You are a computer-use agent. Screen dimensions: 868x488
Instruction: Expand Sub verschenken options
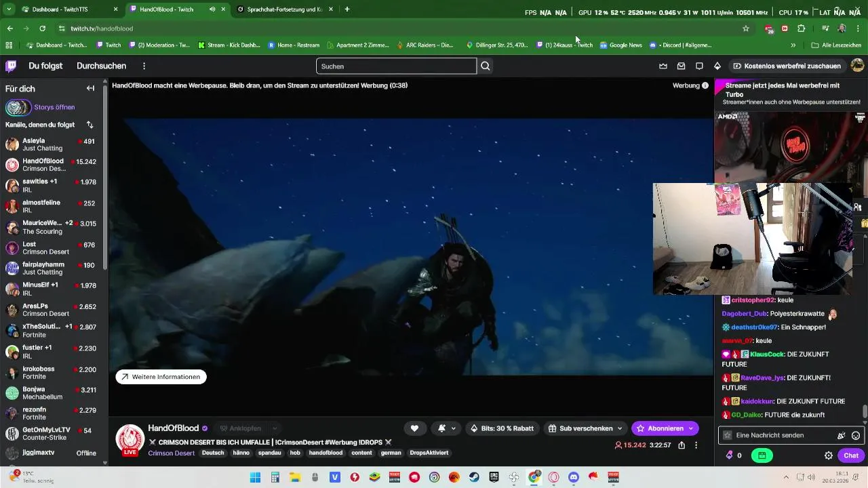(619, 428)
